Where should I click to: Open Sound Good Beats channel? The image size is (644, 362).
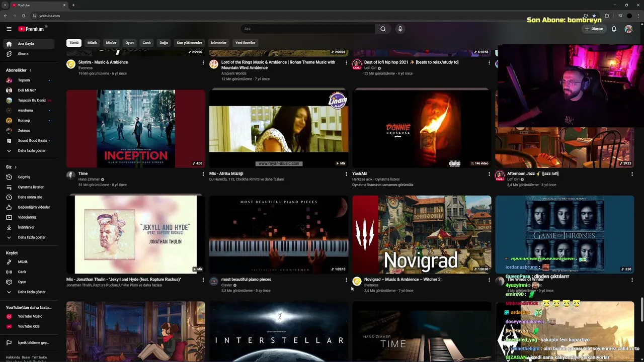(x=29, y=141)
